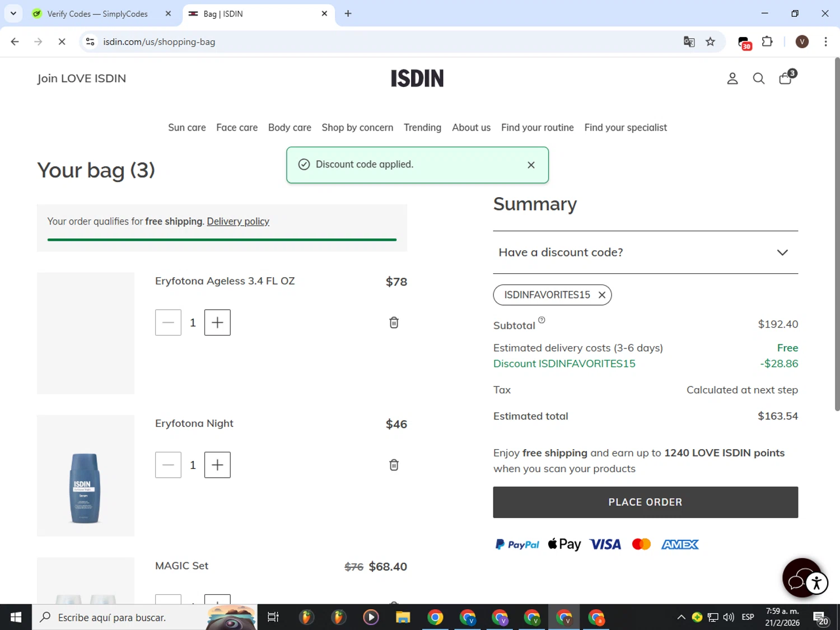Open the browser extensions puzzle icon
840x630 pixels.
767,41
